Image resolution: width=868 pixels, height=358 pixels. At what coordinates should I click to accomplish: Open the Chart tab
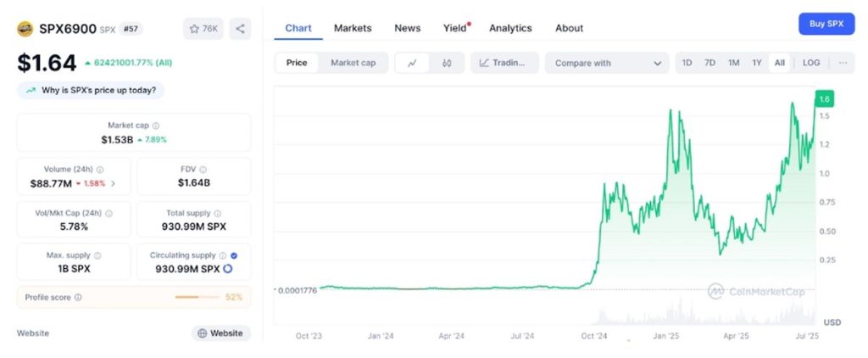(298, 28)
